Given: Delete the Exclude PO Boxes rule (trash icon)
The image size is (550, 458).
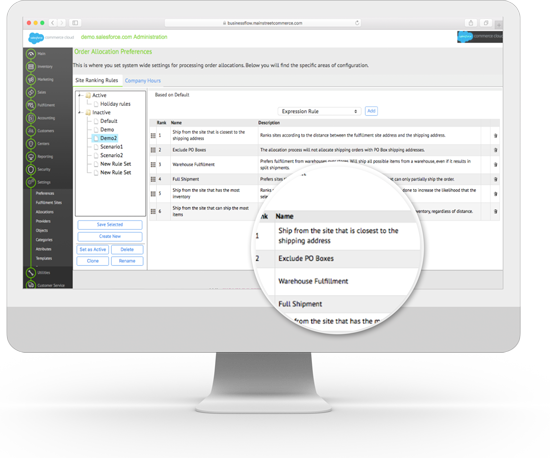Looking at the screenshot, I should (496, 150).
